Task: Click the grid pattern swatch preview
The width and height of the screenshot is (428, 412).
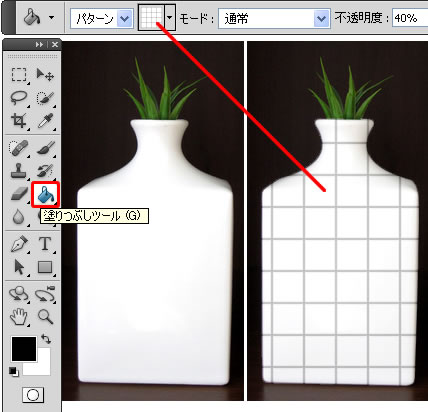Action: pos(152,18)
